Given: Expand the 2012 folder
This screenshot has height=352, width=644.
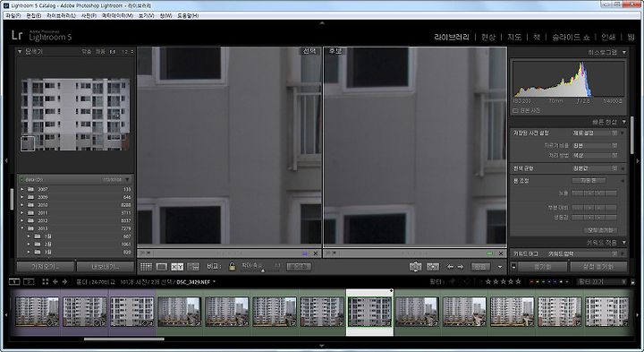Looking at the screenshot, I should pos(22,221).
